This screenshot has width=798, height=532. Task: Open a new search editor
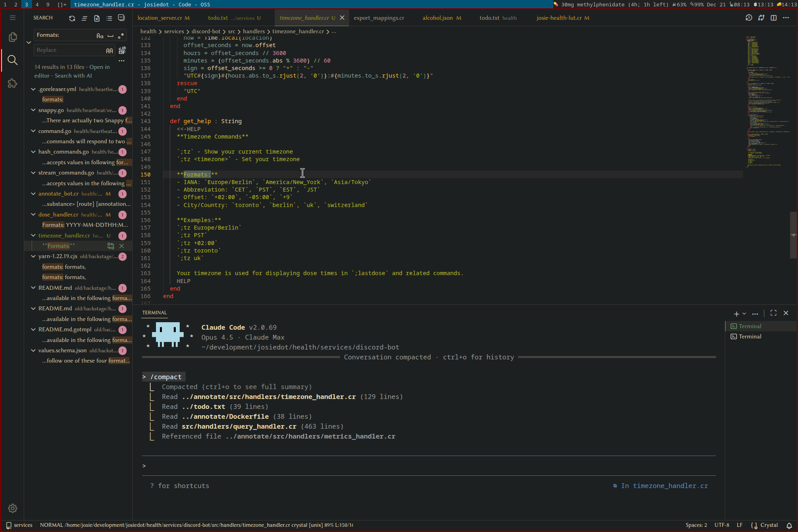[x=97, y=18]
